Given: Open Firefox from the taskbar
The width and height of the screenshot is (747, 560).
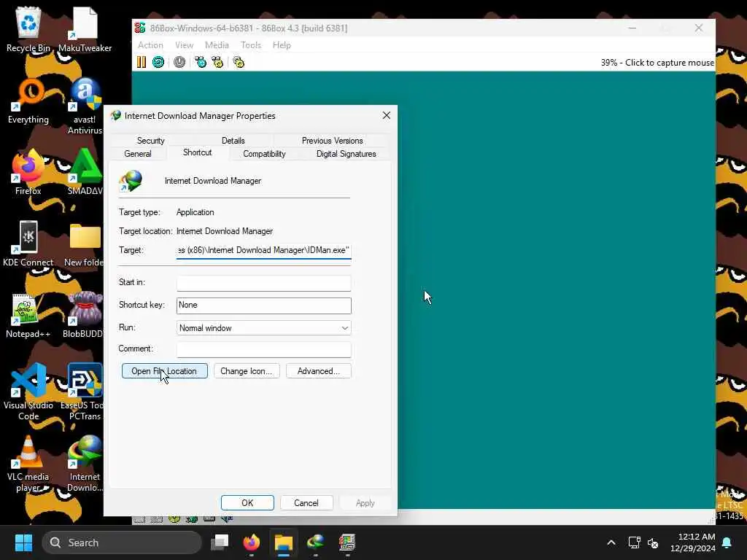Looking at the screenshot, I should coord(252,542).
